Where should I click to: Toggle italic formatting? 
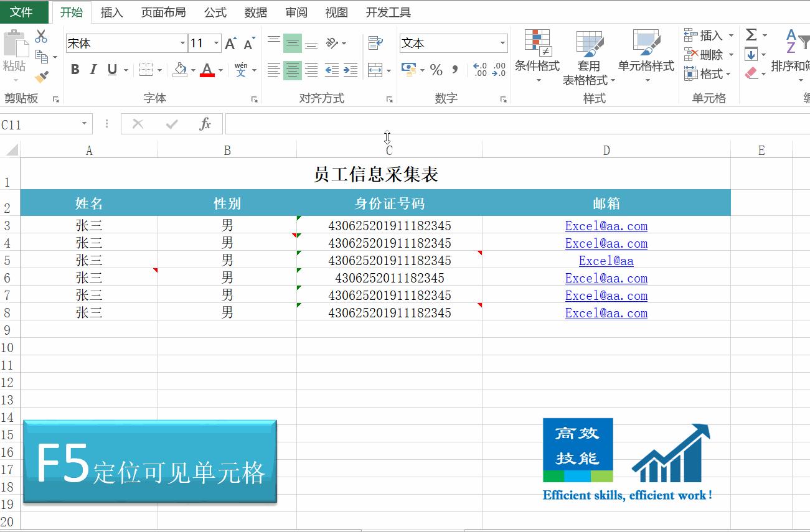(x=93, y=70)
